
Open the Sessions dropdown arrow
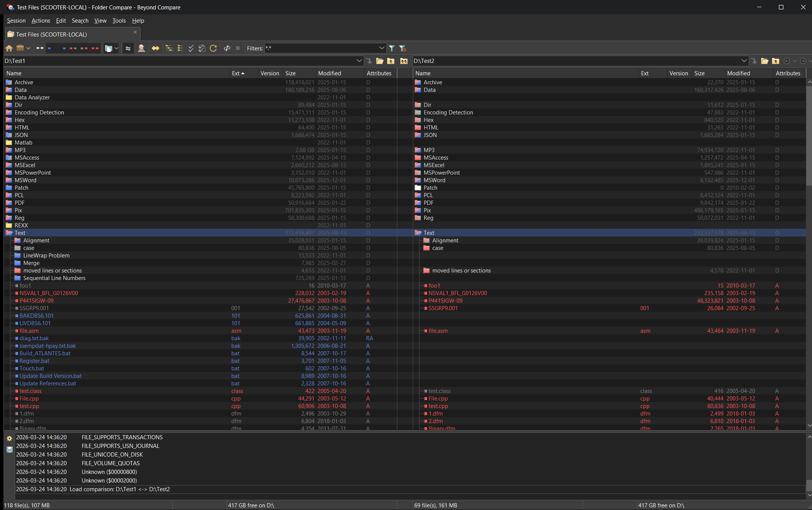click(x=28, y=48)
